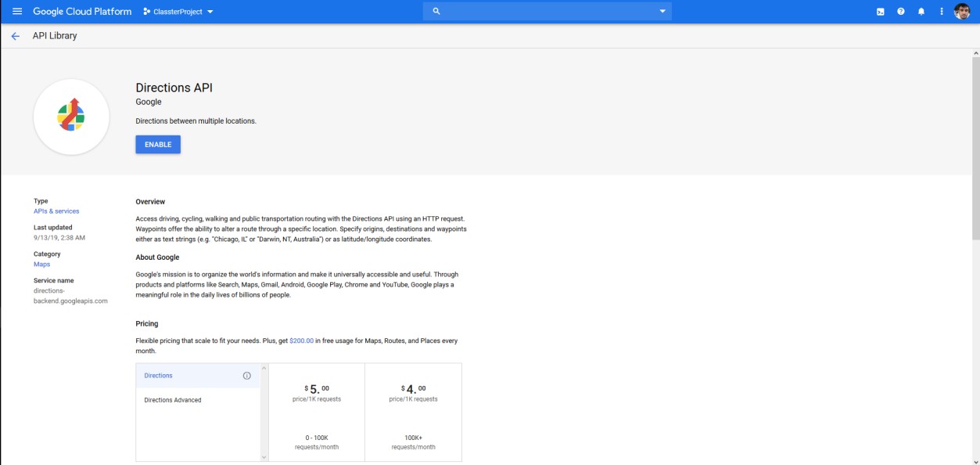Show notifications via the bell icon
The image size is (980, 465).
(x=921, y=12)
